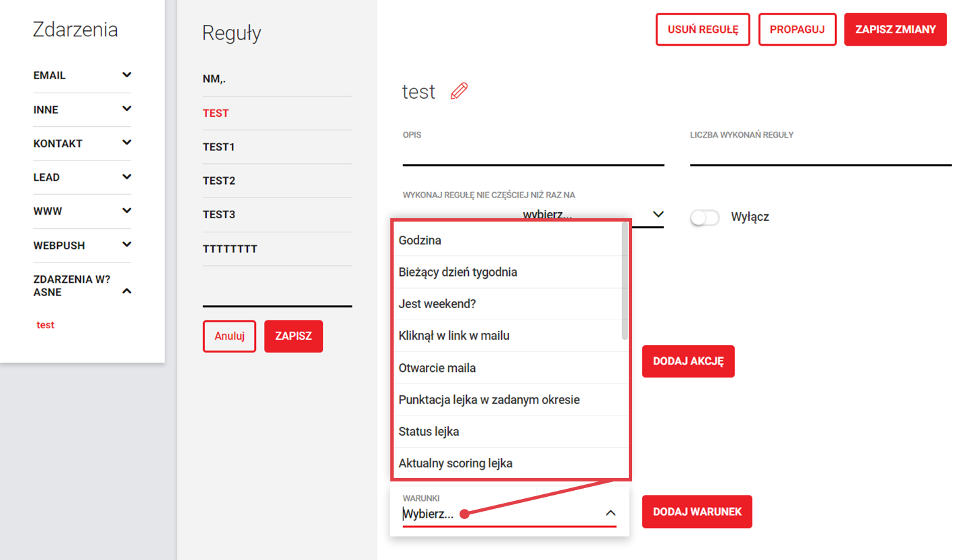Choose the Jest weekend? condition option
Viewport: 968px width, 560px height.
[x=437, y=304]
